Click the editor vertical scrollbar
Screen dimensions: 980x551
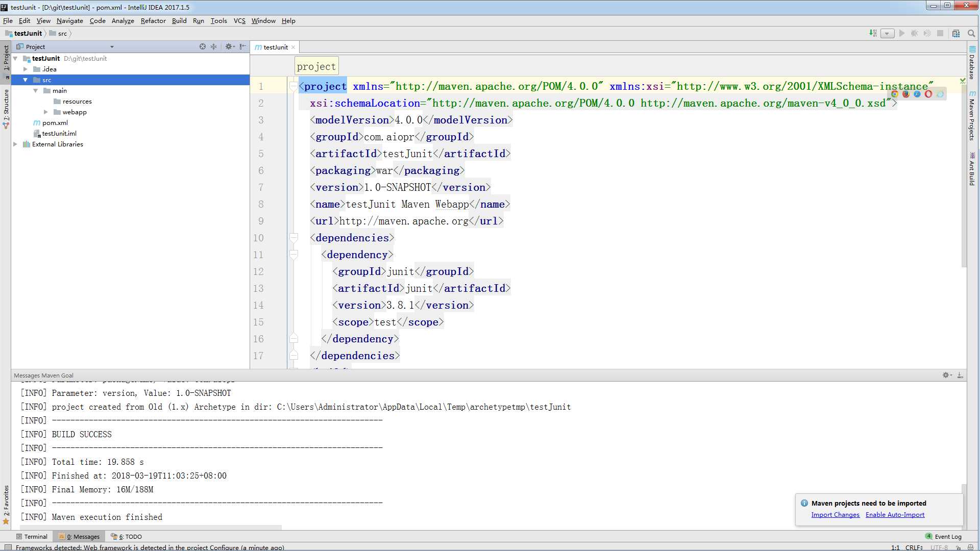pos(964,176)
